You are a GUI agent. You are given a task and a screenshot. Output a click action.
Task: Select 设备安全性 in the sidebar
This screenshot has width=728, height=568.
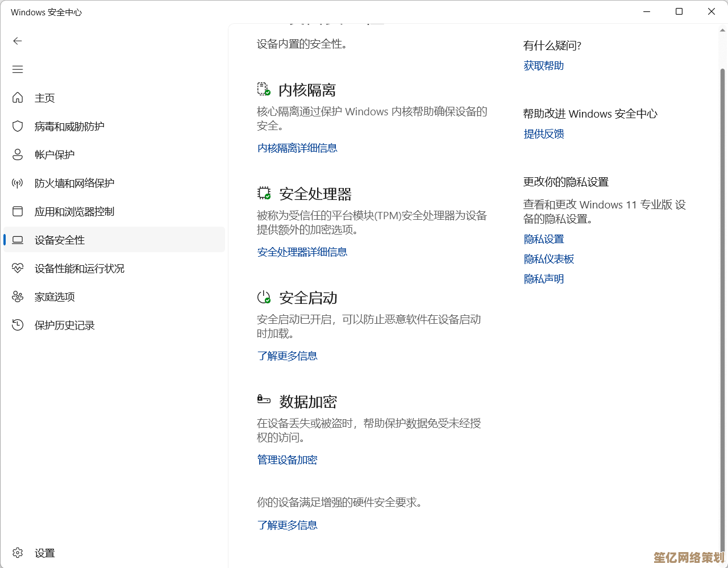pos(60,240)
